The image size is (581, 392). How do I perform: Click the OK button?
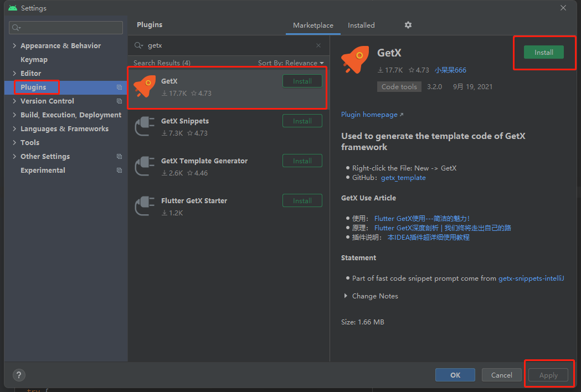tap(455, 375)
